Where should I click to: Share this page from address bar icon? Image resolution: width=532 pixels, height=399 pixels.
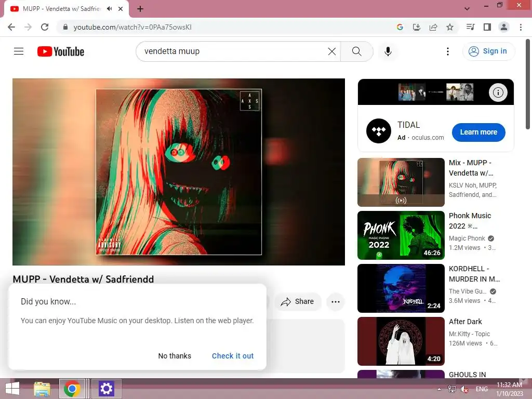433,27
